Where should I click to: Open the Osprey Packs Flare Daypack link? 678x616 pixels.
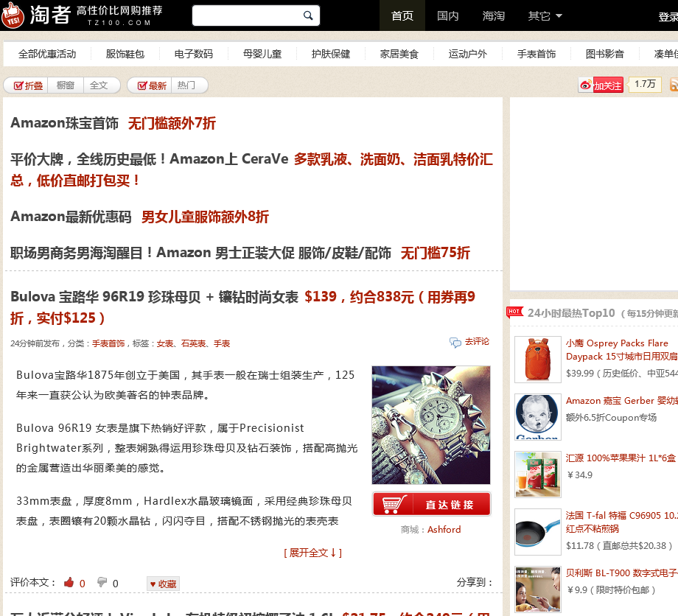tap(622, 350)
